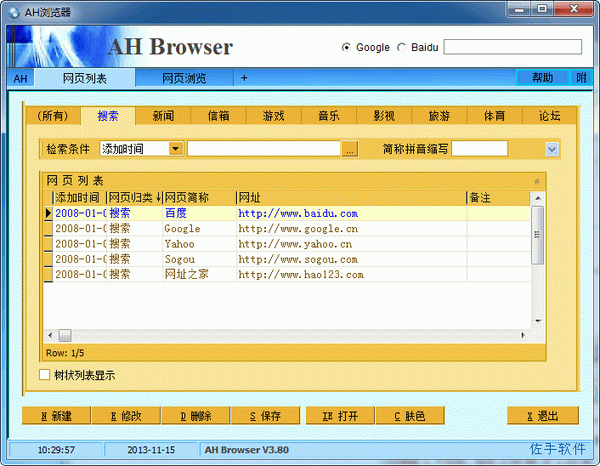The width and height of the screenshot is (600, 466).
Task: Click the AH menu button
Action: click(20, 79)
